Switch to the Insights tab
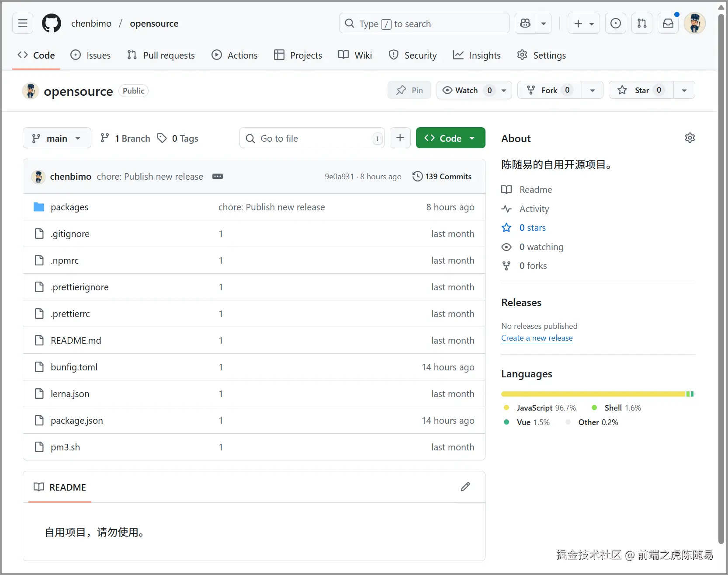 point(477,55)
